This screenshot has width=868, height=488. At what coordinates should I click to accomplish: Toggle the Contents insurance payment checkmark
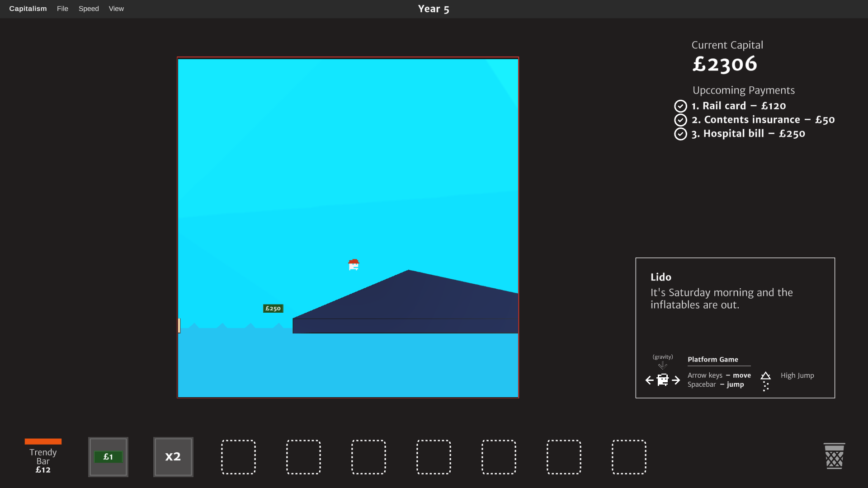pos(680,120)
